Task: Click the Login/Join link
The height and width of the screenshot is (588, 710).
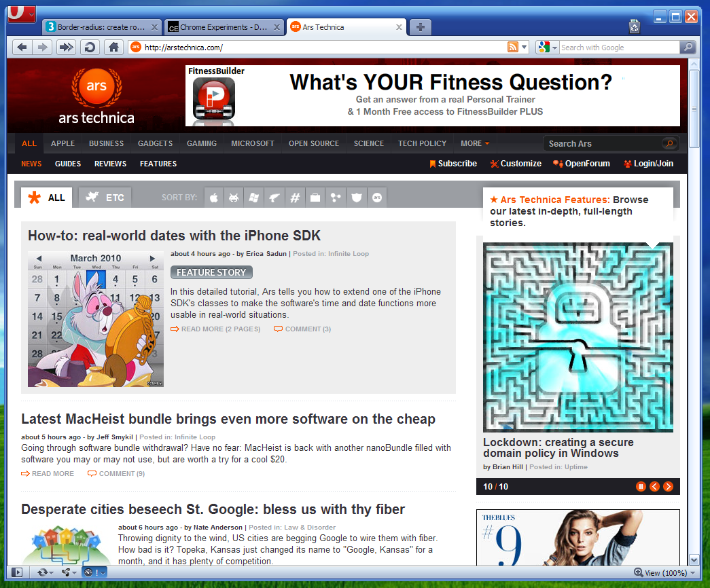Action: [x=648, y=164]
